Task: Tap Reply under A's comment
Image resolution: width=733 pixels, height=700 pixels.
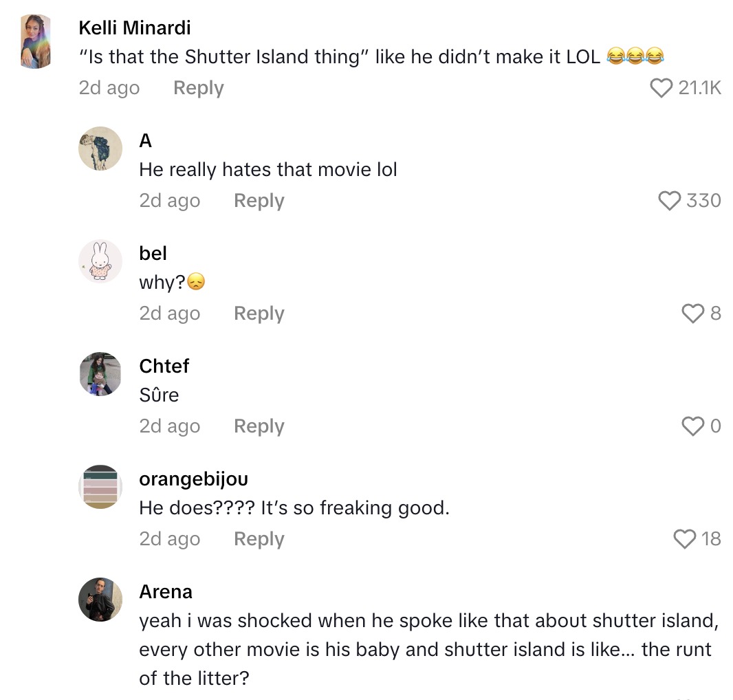Action: (259, 200)
